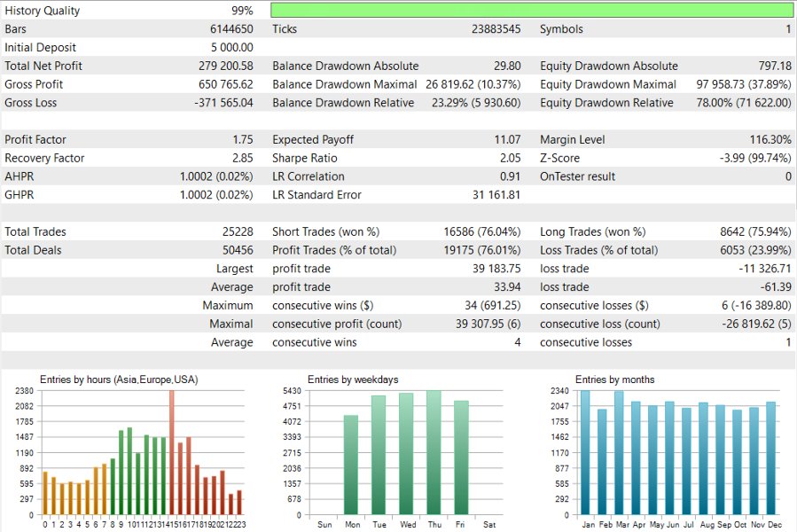Select consecutive profit value 39 307.95 (6)
Viewport: 797px width, 532px height.
[x=488, y=324]
